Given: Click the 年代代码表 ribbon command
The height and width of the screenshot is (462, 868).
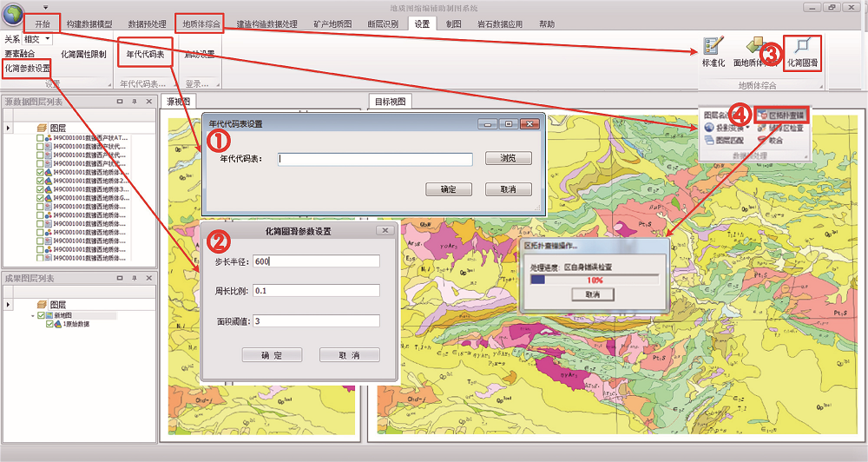Looking at the screenshot, I should pyautogui.click(x=145, y=55).
